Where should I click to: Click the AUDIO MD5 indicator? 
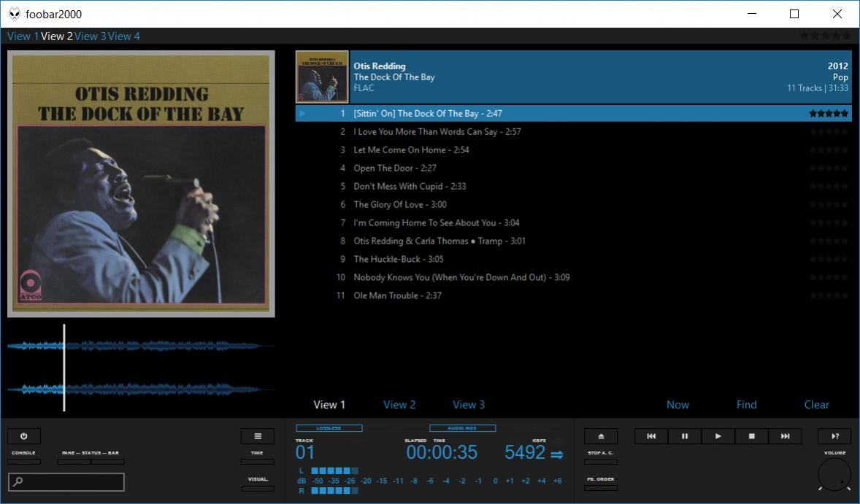coord(462,428)
